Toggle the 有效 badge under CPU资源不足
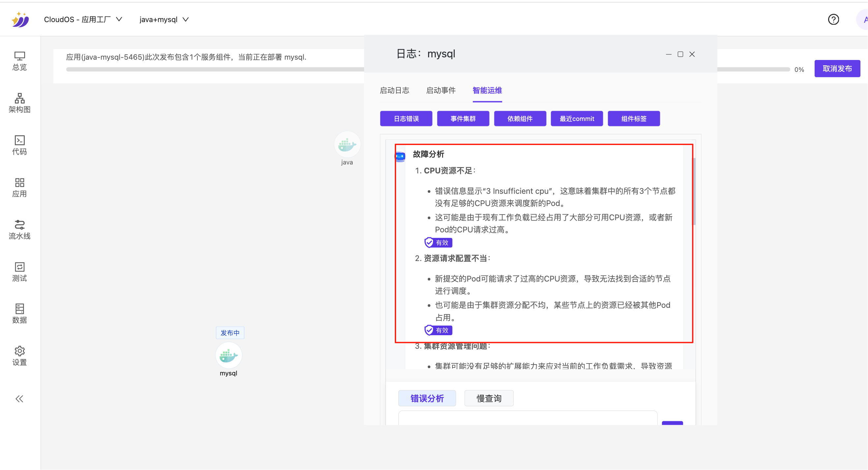868x470 pixels. coord(438,243)
